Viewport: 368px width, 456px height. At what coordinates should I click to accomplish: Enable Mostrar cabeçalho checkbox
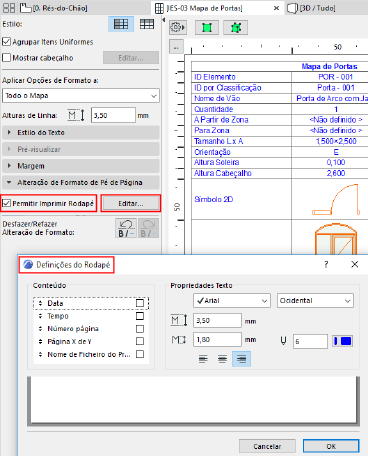[x=6, y=58]
